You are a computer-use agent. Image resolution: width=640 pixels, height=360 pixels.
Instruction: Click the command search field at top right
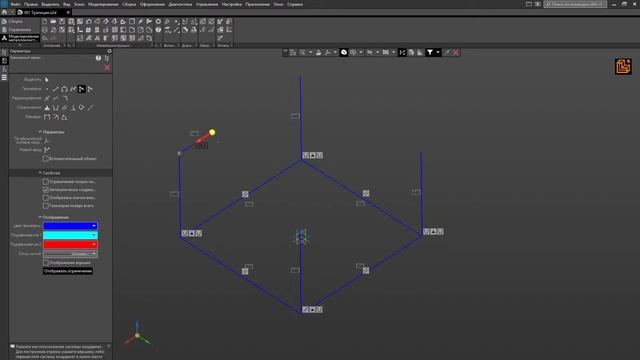click(x=575, y=4)
